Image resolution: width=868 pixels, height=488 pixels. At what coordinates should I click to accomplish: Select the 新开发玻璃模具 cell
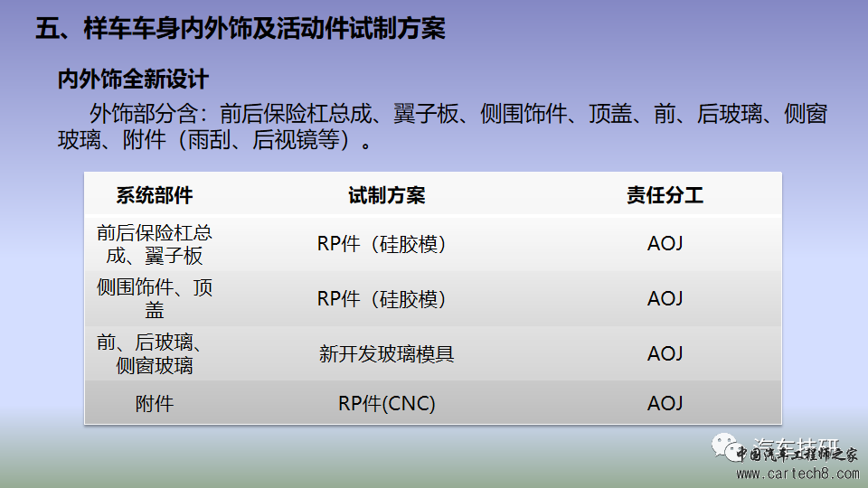click(x=386, y=353)
